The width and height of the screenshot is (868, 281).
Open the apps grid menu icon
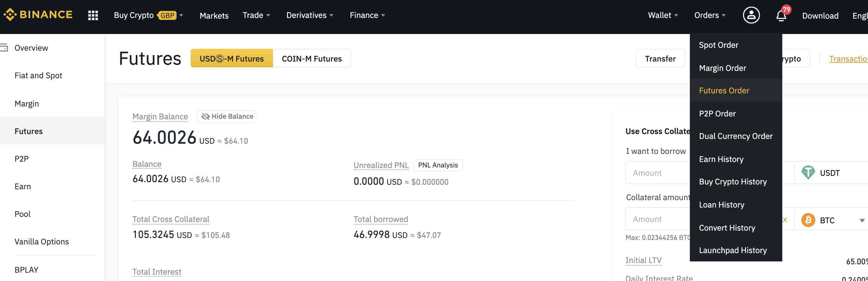tap(93, 15)
